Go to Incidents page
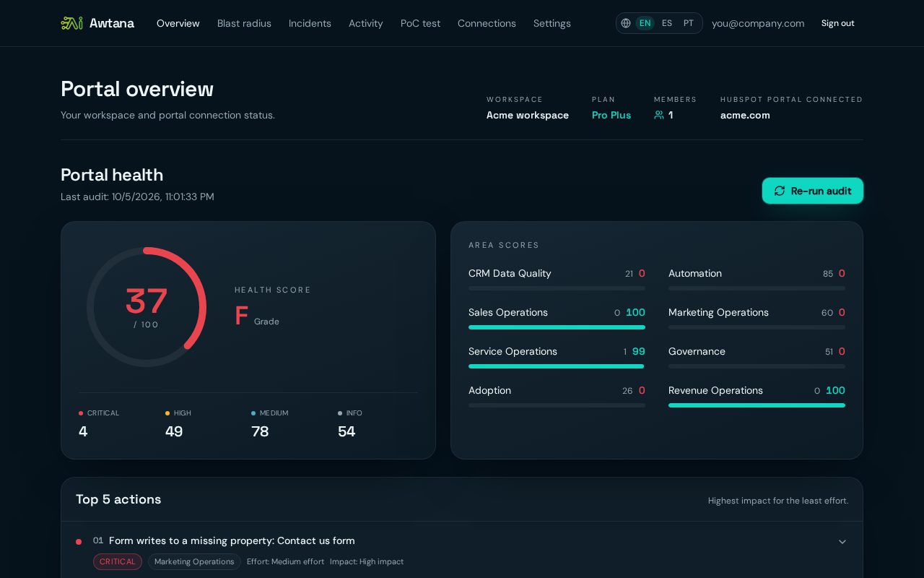This screenshot has width=924, height=578. click(x=310, y=23)
